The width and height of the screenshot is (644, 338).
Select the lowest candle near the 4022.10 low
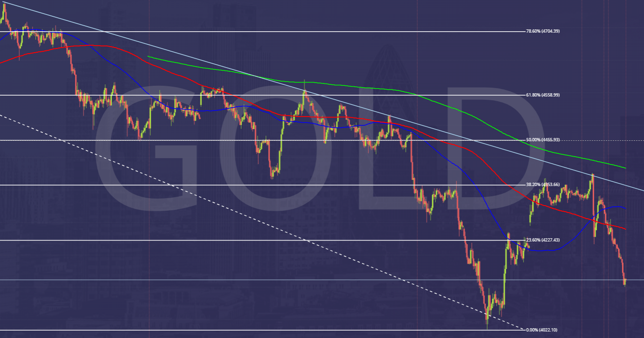pos(487,317)
